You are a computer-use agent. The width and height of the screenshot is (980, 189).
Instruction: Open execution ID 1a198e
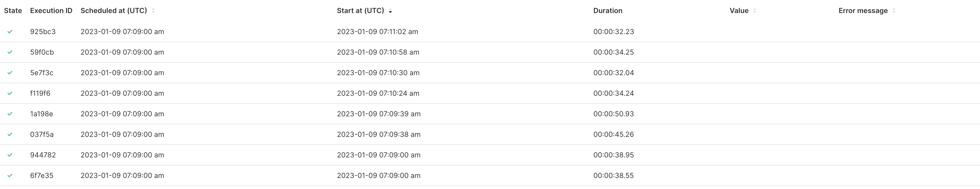pyautogui.click(x=41, y=114)
